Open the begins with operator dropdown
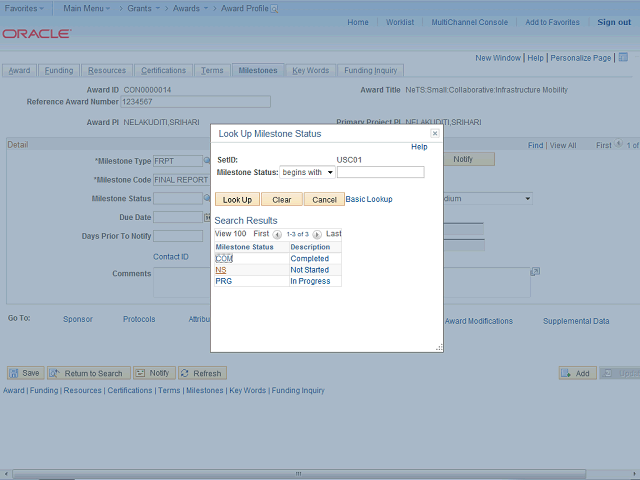This screenshot has height=480, width=640. coord(307,172)
